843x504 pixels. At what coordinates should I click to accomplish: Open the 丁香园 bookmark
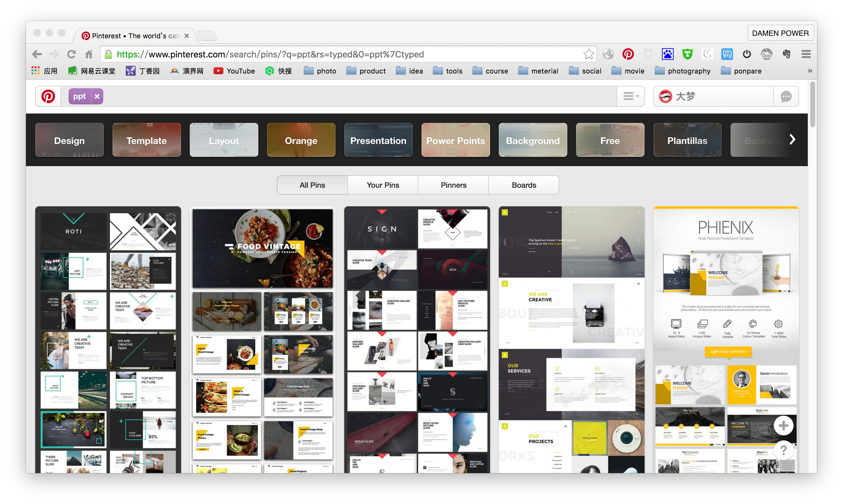[x=143, y=71]
